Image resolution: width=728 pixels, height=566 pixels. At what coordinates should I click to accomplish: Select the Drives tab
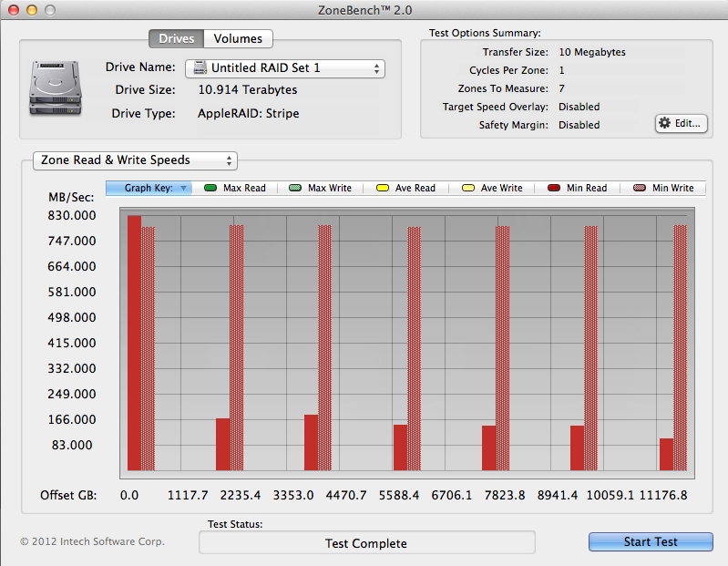(x=176, y=38)
